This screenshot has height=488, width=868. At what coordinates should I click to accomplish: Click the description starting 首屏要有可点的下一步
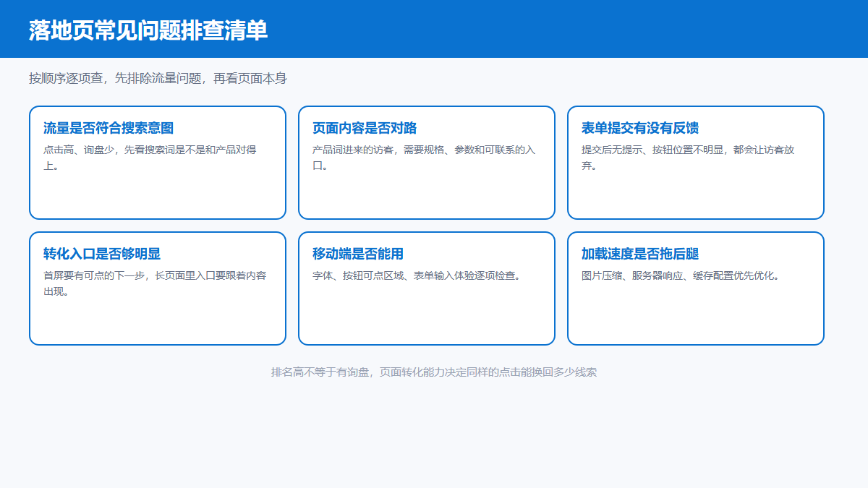pos(155,283)
